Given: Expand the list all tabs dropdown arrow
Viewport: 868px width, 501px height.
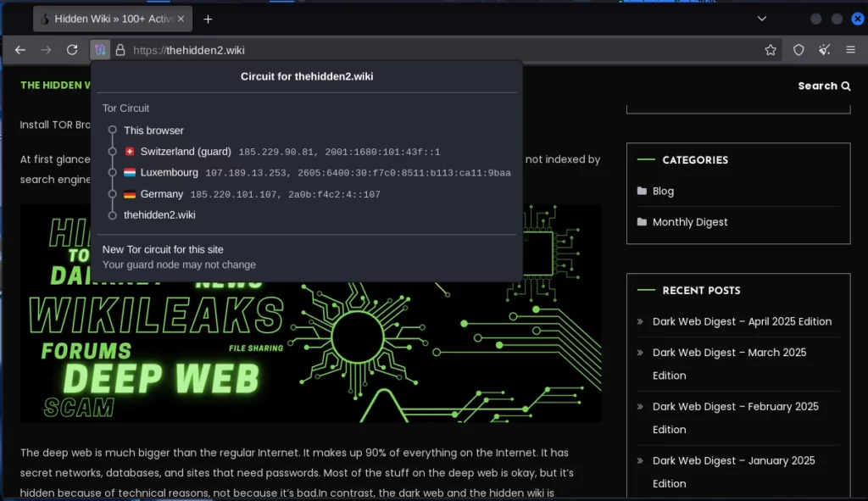Looking at the screenshot, I should pos(762,19).
